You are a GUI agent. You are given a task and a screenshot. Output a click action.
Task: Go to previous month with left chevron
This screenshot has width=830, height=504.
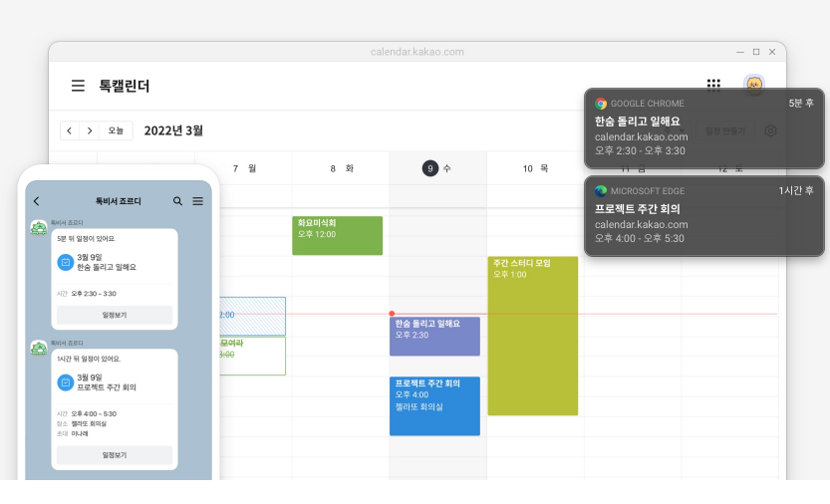coord(70,130)
